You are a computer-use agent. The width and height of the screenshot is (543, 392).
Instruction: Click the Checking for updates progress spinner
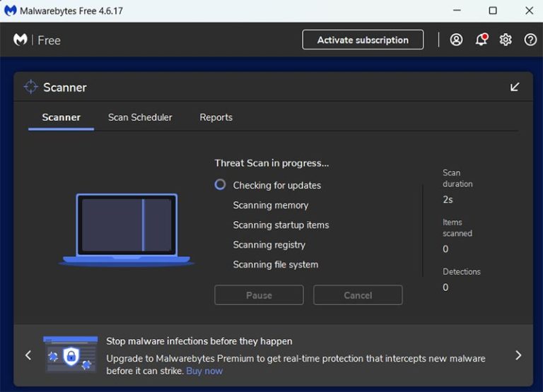click(x=220, y=184)
